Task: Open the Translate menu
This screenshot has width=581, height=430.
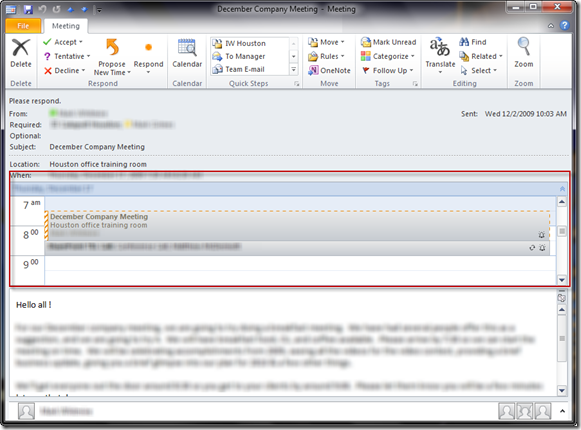Action: [x=440, y=55]
